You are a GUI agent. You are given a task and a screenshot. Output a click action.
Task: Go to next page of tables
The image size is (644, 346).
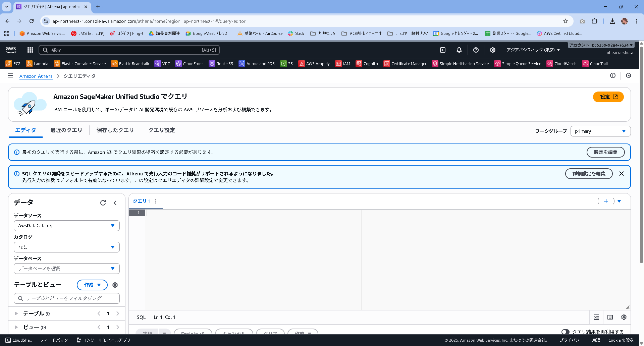[x=118, y=313]
